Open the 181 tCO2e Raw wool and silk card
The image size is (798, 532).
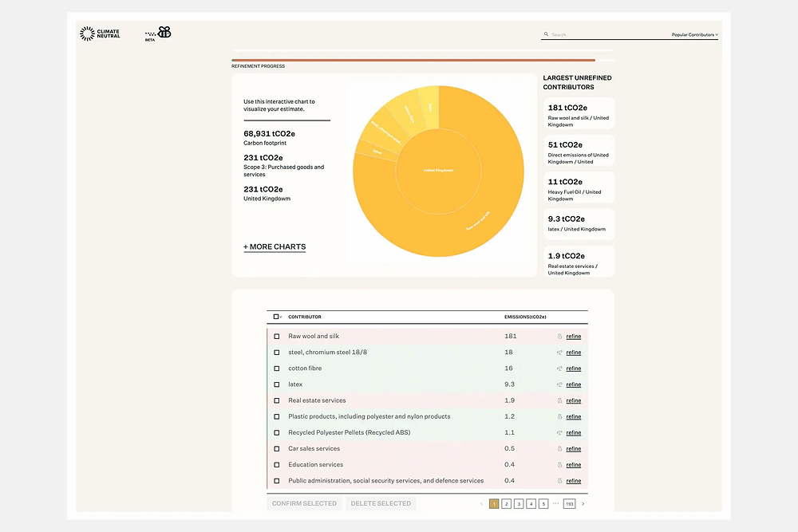pyautogui.click(x=579, y=113)
